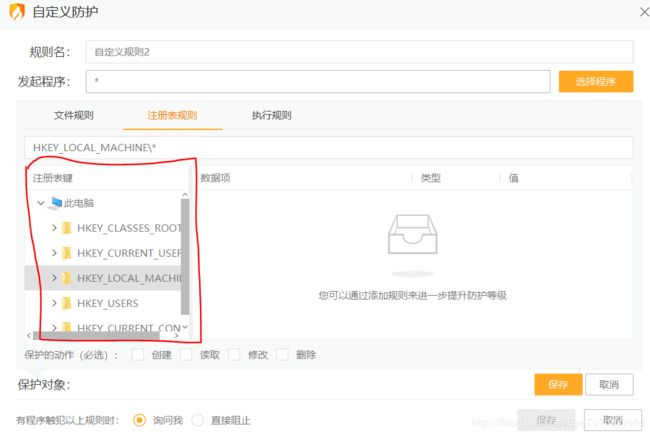Click the tree scroll right arrow
Image resolution: width=650 pixels, height=435 pixels.
pyautogui.click(x=177, y=335)
